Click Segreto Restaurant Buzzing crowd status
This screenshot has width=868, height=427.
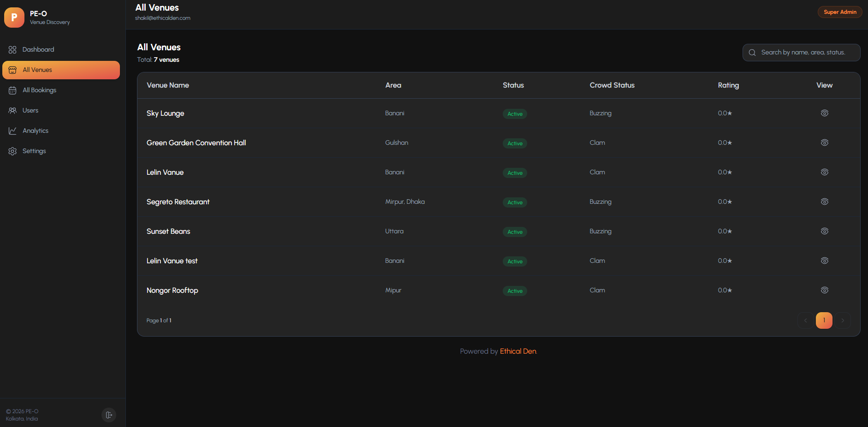tap(600, 202)
